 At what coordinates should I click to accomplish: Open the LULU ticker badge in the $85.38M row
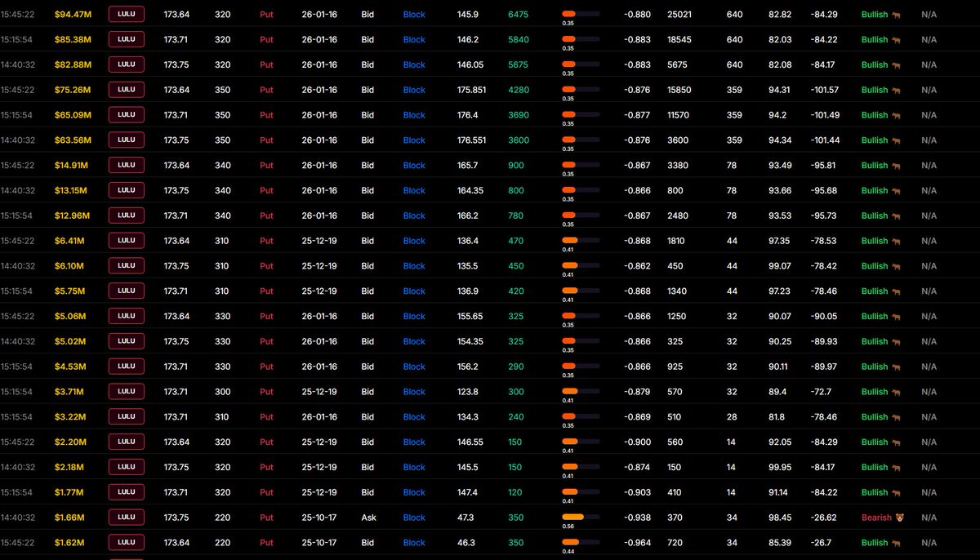point(127,39)
